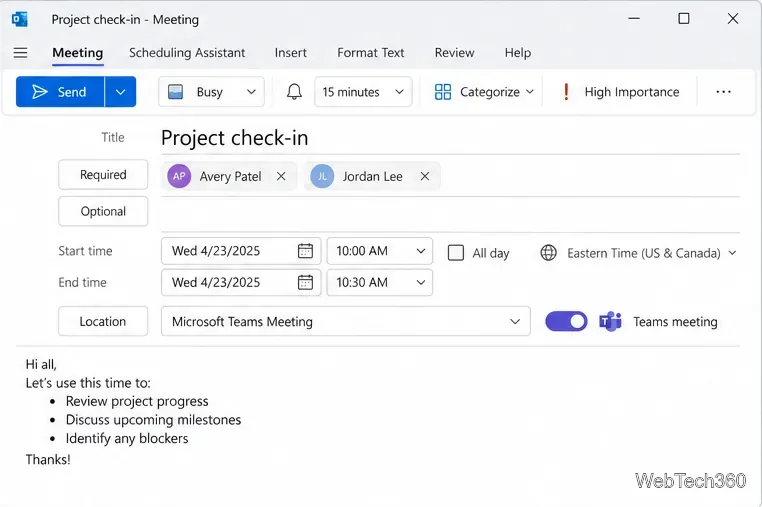Open the Scheduling Assistant tab

tap(187, 52)
